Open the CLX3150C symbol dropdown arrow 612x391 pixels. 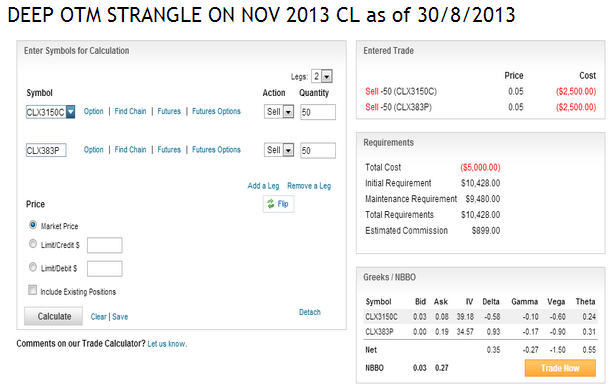[x=70, y=112]
